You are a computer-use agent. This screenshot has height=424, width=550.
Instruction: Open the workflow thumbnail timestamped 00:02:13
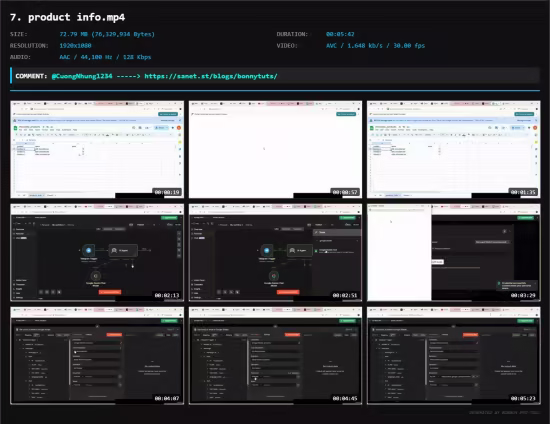tap(97, 253)
